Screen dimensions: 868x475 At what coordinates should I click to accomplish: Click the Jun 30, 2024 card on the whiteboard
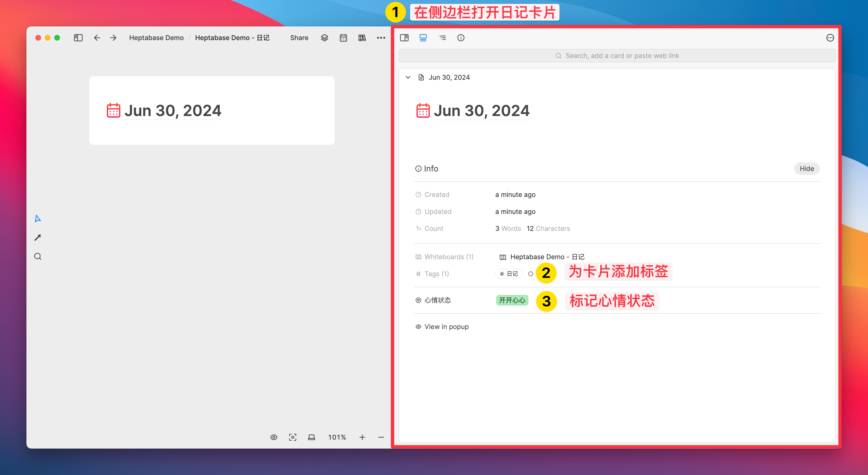pyautogui.click(x=212, y=111)
